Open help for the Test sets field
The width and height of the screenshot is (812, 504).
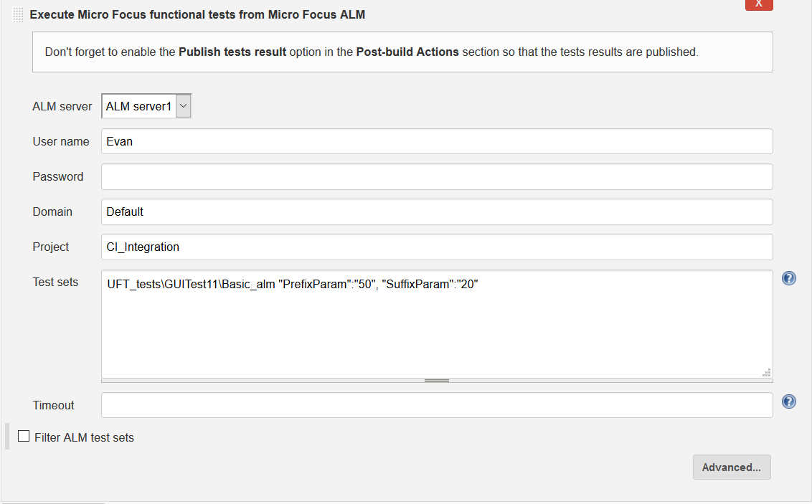pos(789,278)
